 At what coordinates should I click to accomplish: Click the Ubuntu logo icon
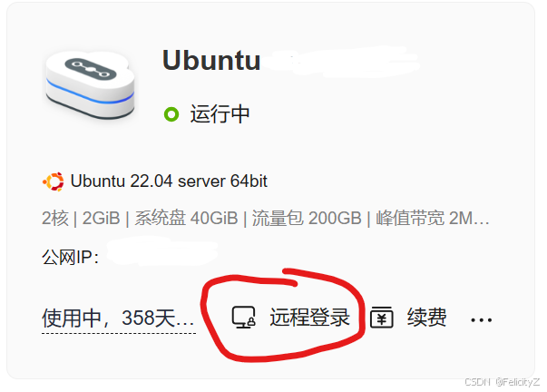pos(54,181)
